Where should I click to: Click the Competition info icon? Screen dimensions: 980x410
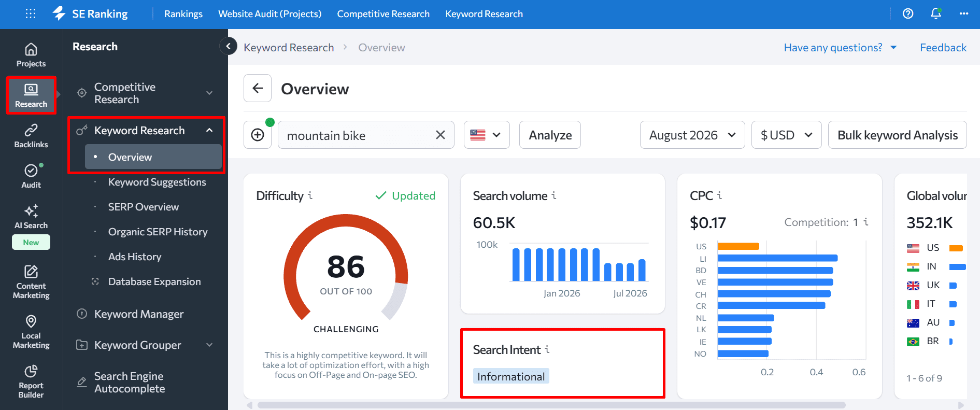tap(865, 222)
